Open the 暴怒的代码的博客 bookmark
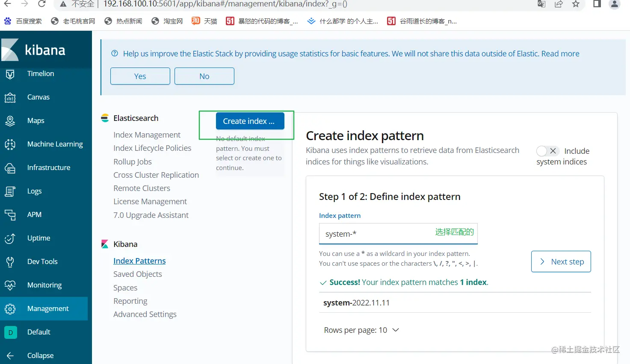Image resolution: width=630 pixels, height=364 pixels. 262,21
